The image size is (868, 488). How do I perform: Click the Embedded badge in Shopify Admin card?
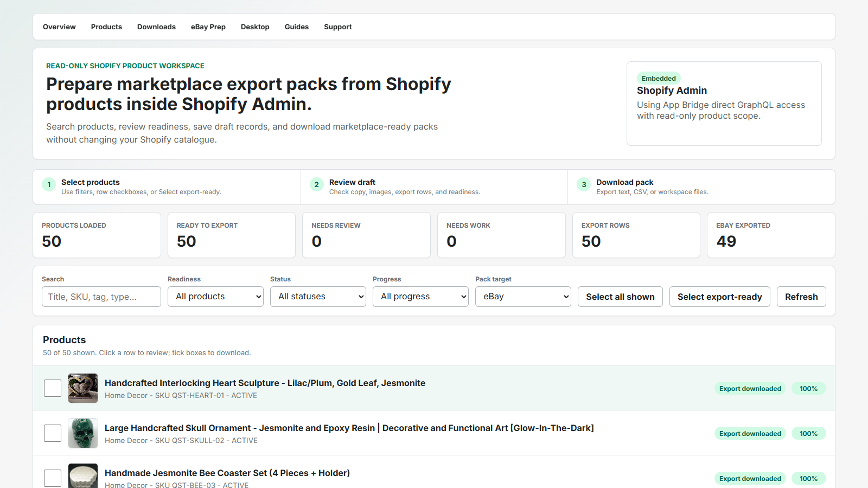(659, 78)
